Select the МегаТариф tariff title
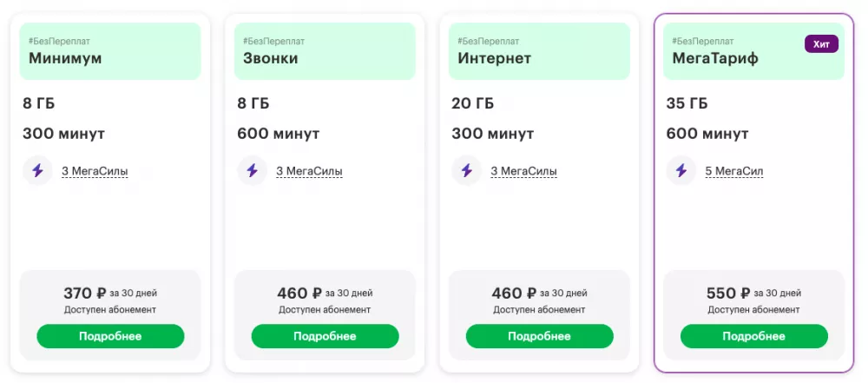 pos(715,59)
